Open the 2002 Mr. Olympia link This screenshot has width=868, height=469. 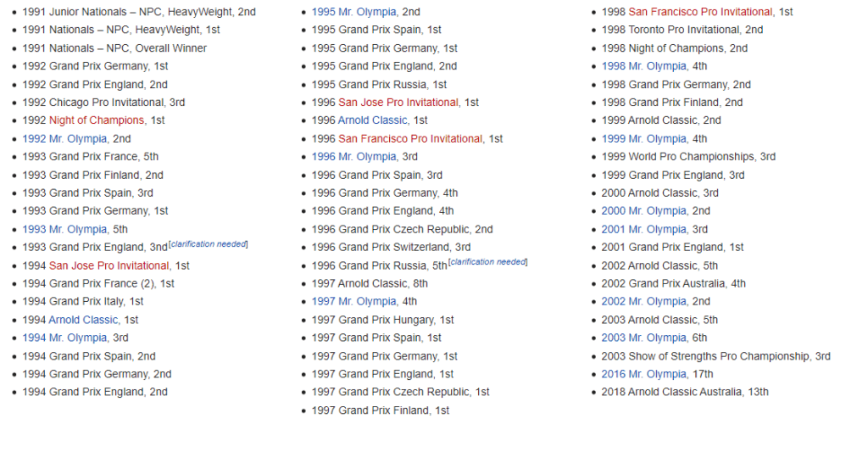point(644,301)
